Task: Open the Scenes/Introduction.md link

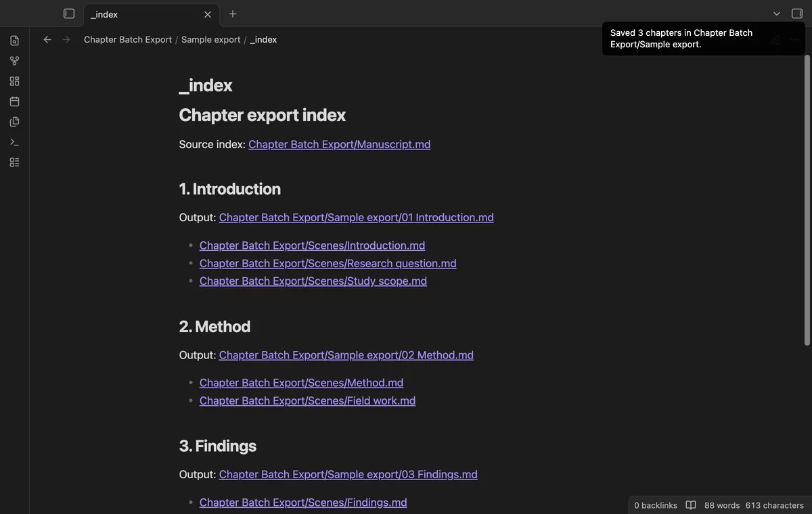Action: [312, 246]
